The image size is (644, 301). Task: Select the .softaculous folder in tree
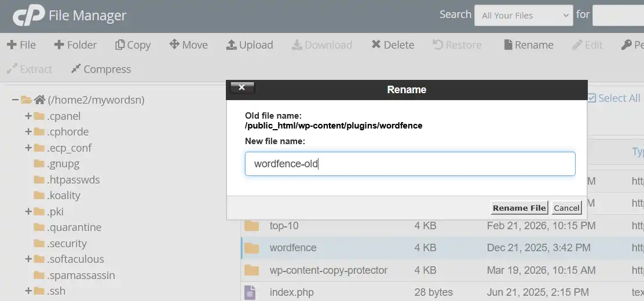(75, 259)
